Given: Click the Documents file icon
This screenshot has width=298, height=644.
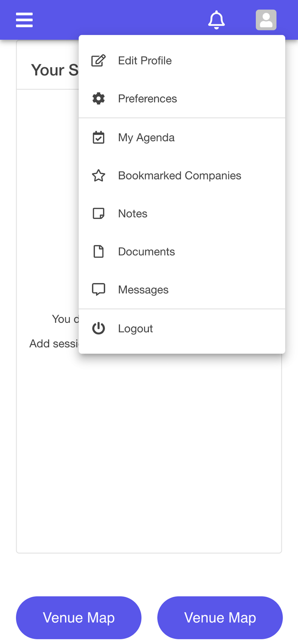Looking at the screenshot, I should point(98,252).
